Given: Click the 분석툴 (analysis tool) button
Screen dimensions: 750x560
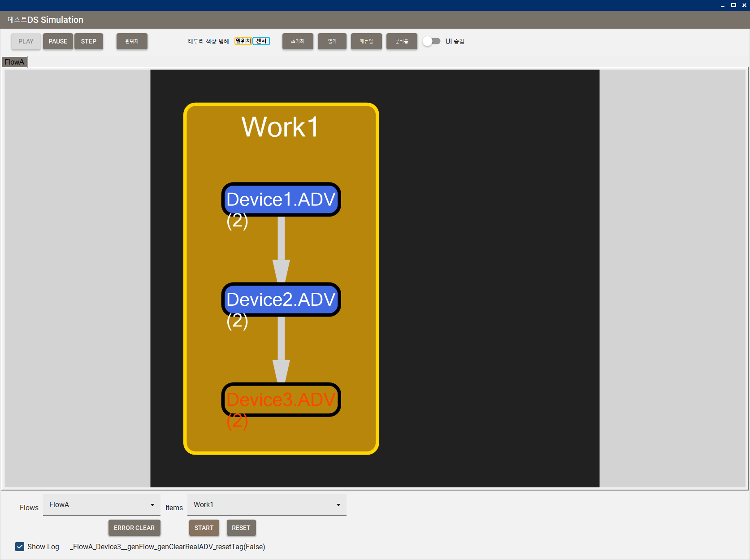Looking at the screenshot, I should point(401,41).
